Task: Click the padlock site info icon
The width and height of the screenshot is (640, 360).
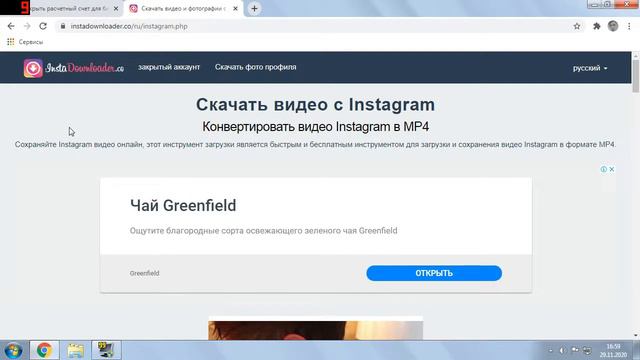Action: [x=62, y=26]
